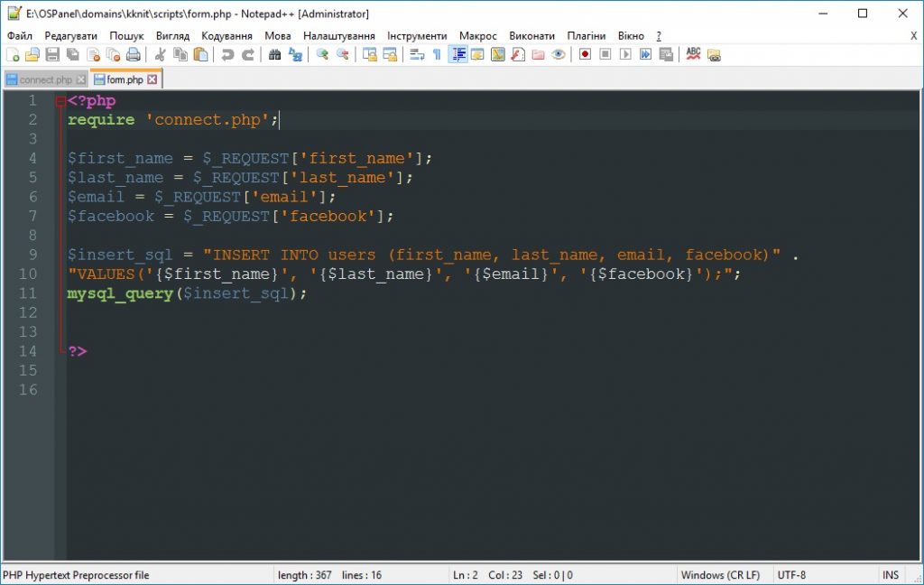
Task: Click the X at the menu bar's right end
Action: coord(913,36)
